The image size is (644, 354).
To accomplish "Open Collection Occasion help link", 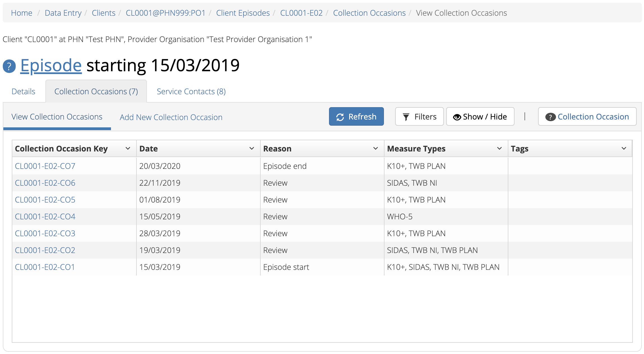I will pyautogui.click(x=587, y=117).
